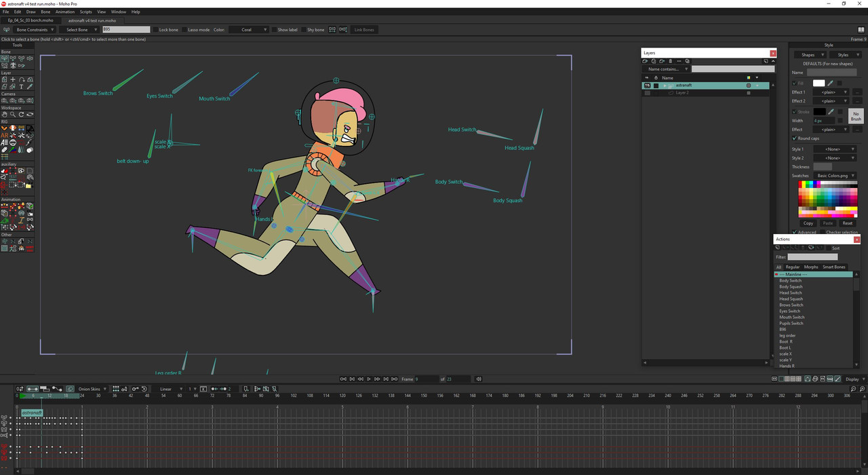Select the Zoom Workspace magnifier tool
Screen dimensions: 868x475
(x=13, y=114)
